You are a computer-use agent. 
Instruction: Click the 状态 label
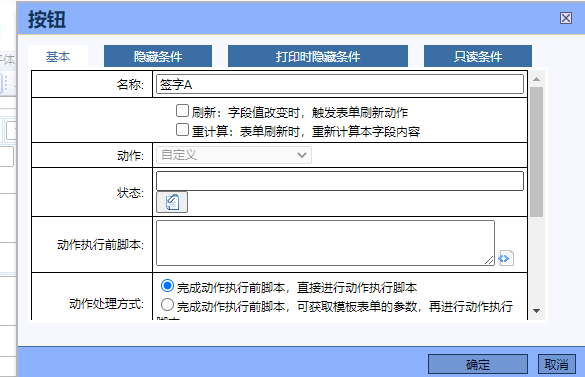pos(130,193)
